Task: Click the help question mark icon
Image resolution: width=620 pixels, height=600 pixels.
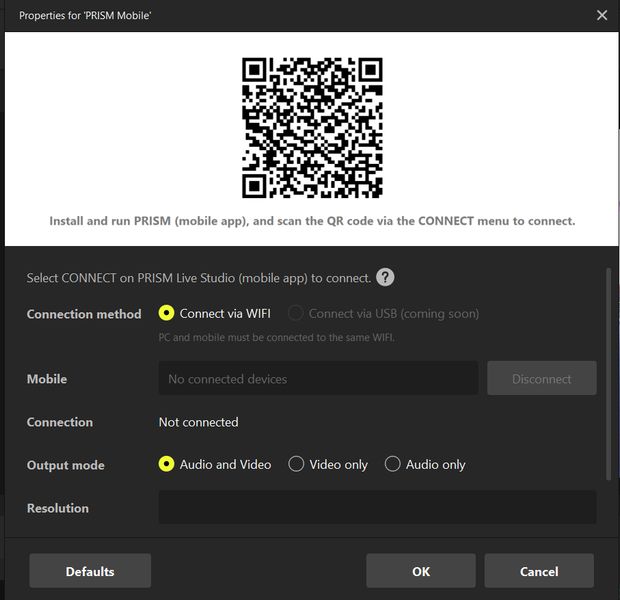Action: pyautogui.click(x=385, y=278)
